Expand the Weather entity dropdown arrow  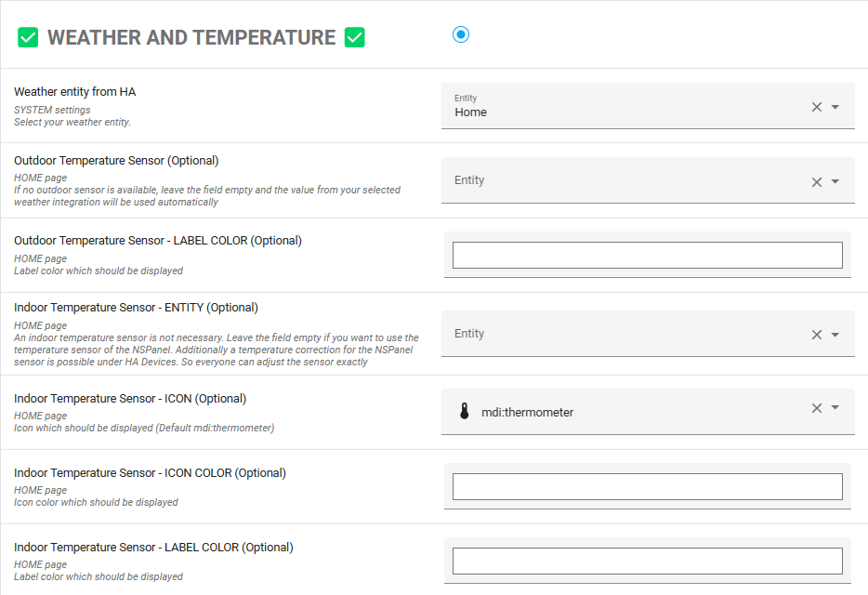tap(835, 107)
